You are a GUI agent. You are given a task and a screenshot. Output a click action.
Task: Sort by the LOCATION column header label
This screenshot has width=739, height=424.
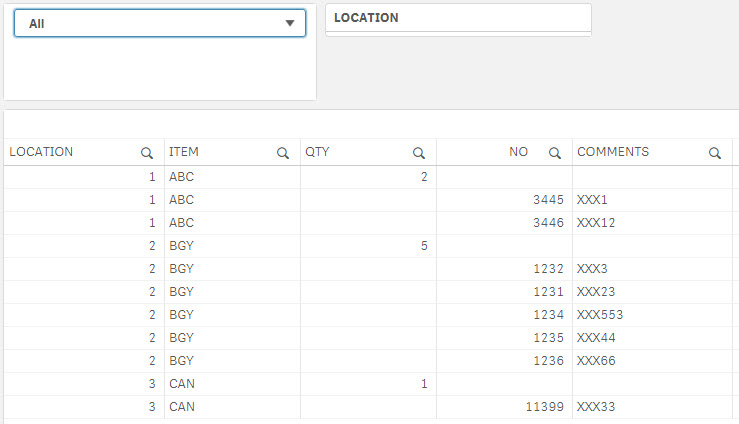click(41, 152)
